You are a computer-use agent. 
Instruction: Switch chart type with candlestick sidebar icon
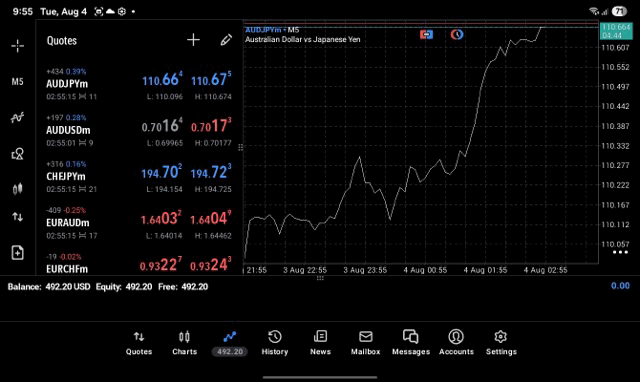tap(18, 189)
